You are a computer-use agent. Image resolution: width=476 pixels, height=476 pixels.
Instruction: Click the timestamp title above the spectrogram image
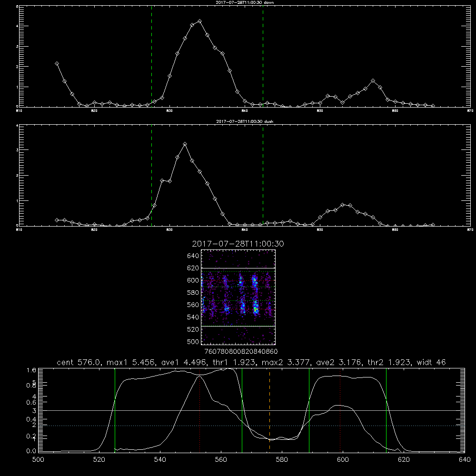click(238, 244)
